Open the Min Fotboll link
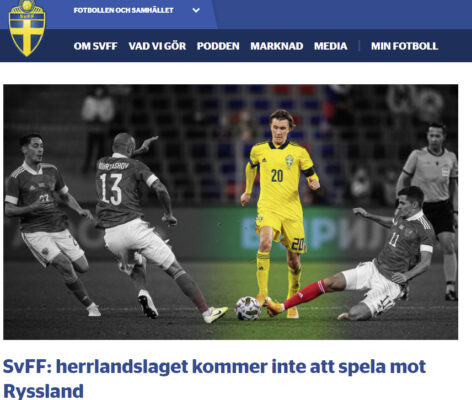This screenshot has height=400, width=472. [x=404, y=46]
